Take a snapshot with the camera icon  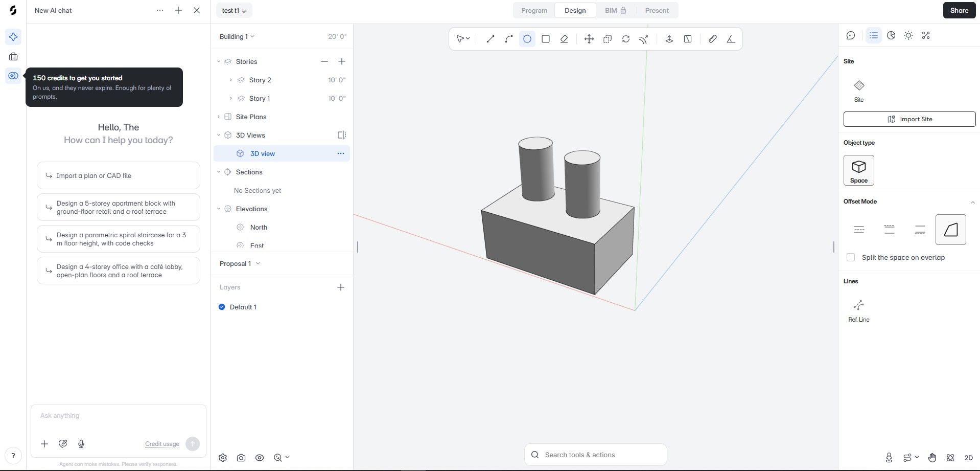(x=241, y=458)
